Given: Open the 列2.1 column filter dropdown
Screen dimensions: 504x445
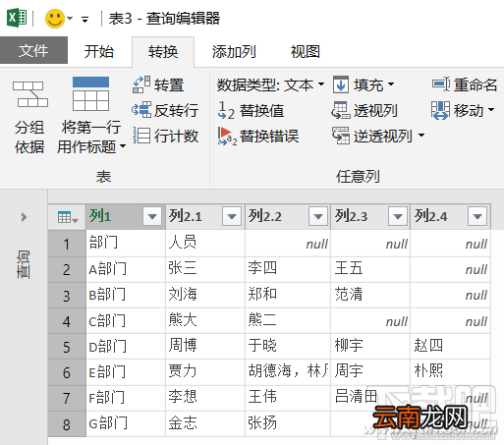Looking at the screenshot, I should point(232,216).
